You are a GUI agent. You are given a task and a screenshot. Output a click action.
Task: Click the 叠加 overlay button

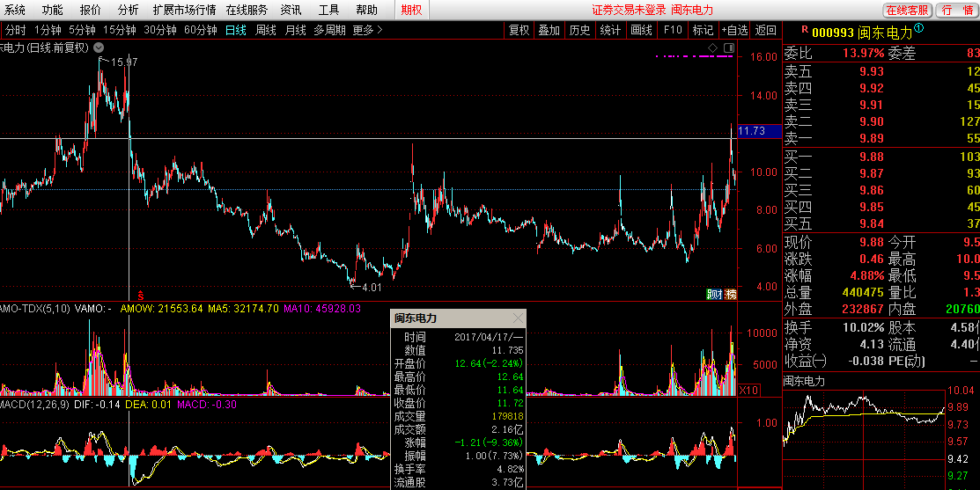tap(549, 30)
